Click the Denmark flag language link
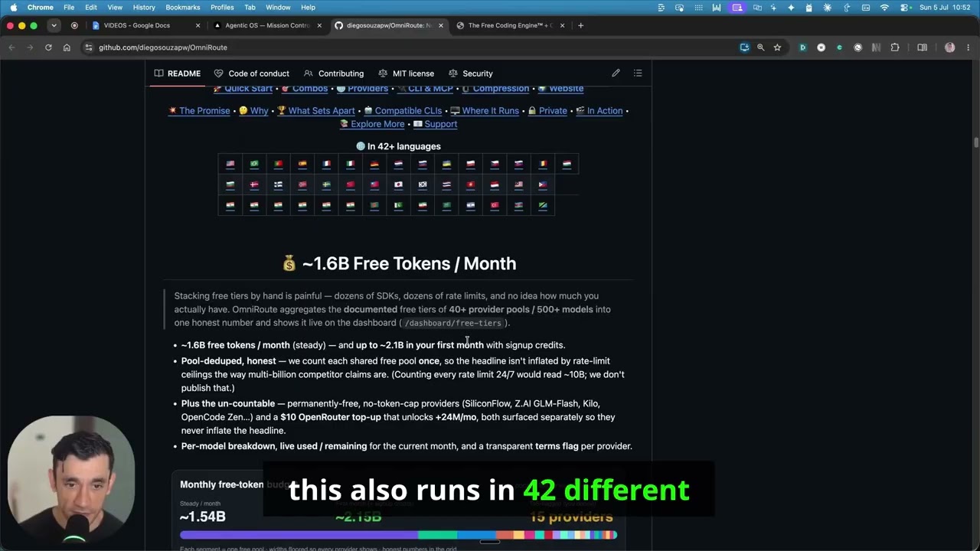 pos(254,184)
